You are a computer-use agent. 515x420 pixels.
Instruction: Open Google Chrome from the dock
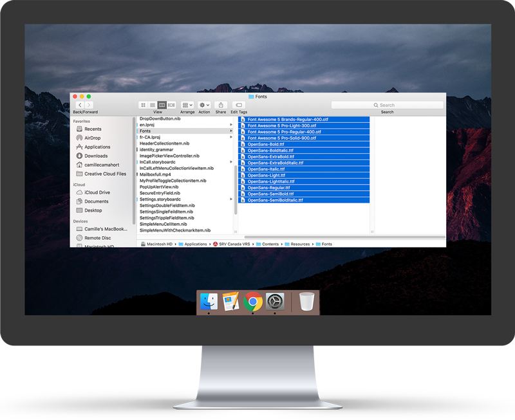252,301
